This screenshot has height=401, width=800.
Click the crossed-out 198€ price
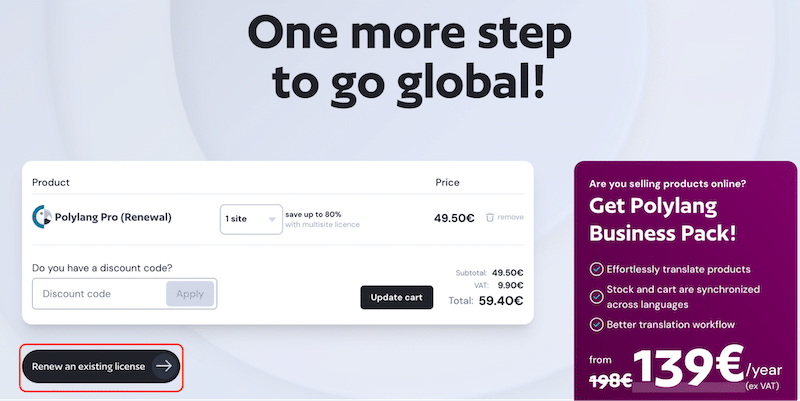(610, 380)
